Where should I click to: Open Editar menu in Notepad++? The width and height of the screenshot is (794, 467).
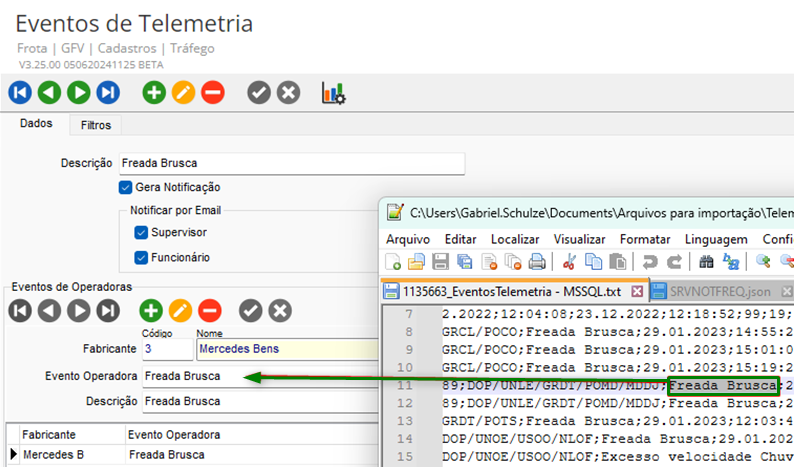tap(460, 239)
